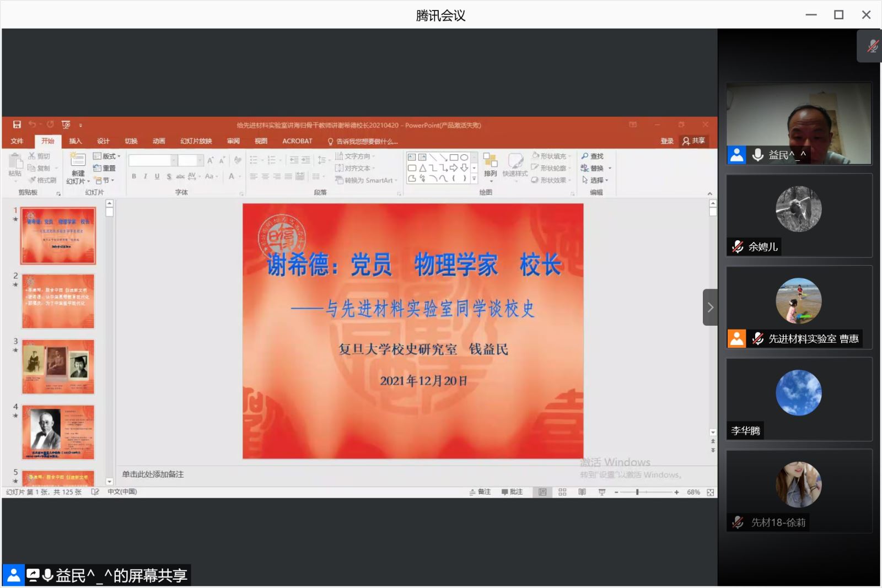Image resolution: width=882 pixels, height=588 pixels.
Task: Click the Increase Font Size icon
Action: click(210, 160)
